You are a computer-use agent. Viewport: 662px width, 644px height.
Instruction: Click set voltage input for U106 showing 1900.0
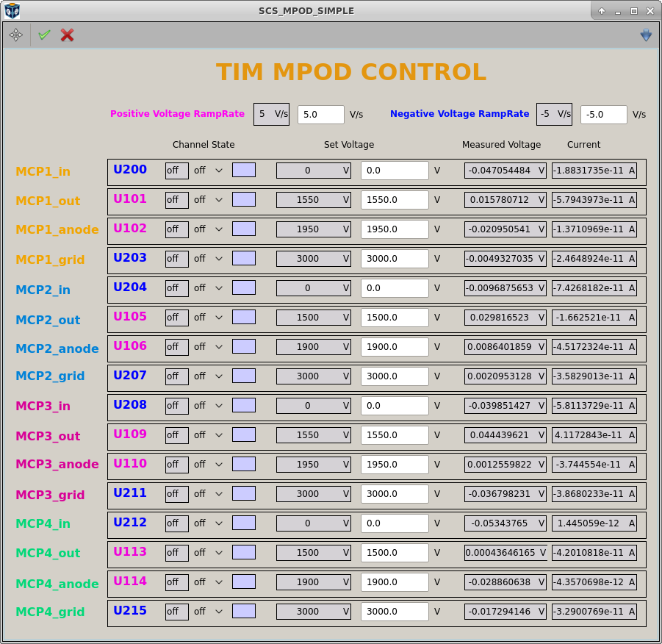(395, 346)
